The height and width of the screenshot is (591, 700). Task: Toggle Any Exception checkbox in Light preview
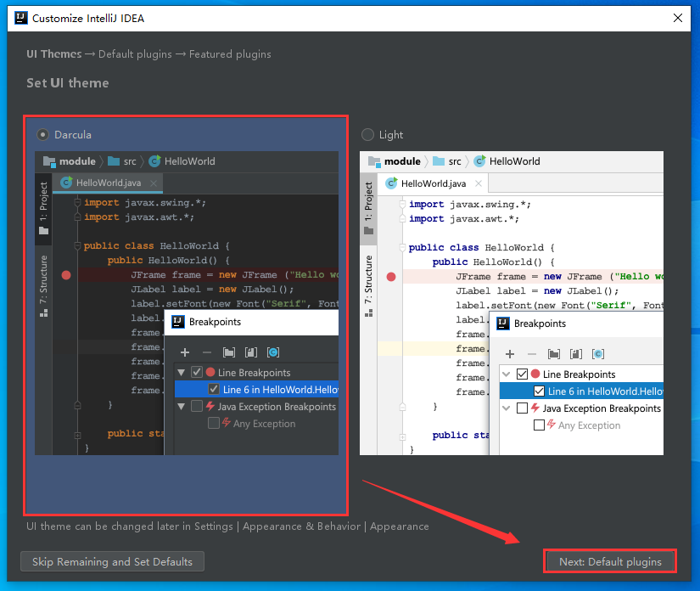pyautogui.click(x=539, y=425)
